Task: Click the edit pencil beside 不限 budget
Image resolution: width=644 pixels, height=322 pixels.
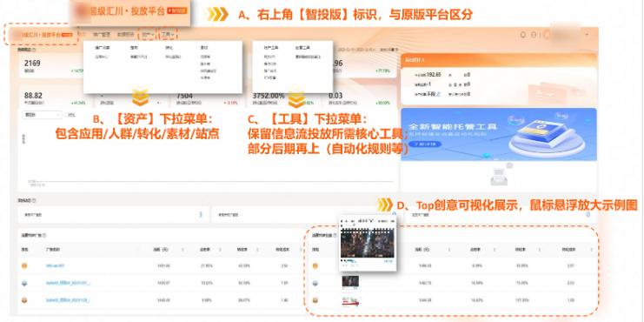Action: [x=439, y=94]
